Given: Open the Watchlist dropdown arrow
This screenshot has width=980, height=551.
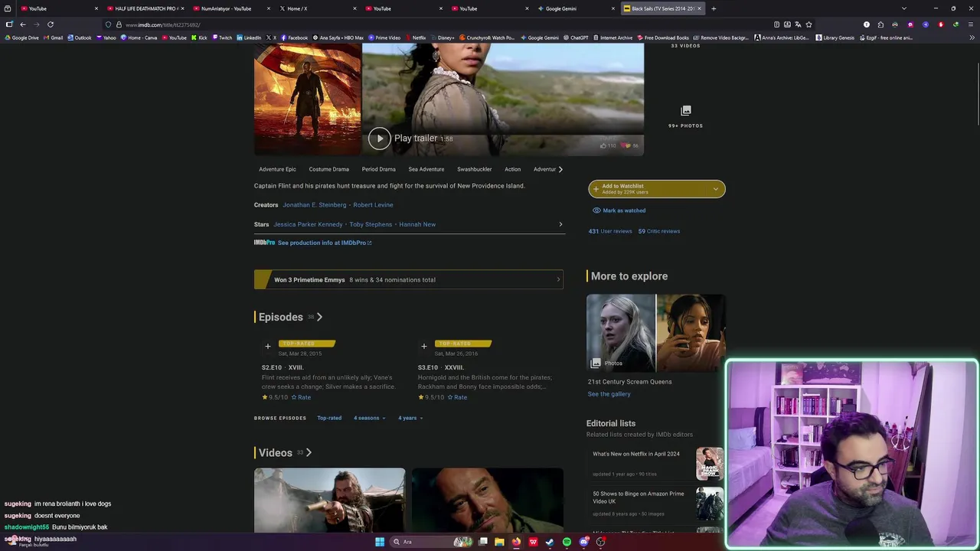Looking at the screenshot, I should 716,189.
